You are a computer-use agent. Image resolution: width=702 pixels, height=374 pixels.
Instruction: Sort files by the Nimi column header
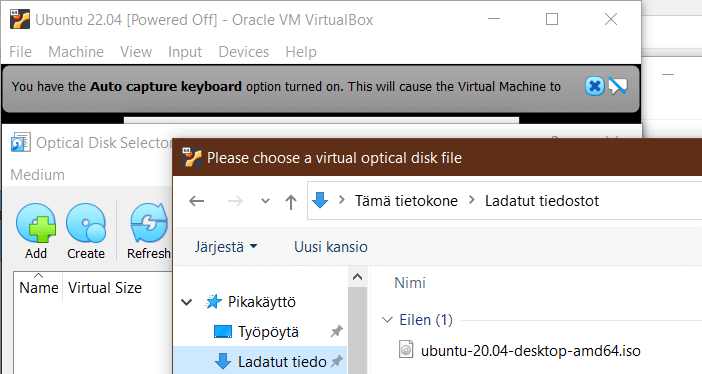[410, 283]
